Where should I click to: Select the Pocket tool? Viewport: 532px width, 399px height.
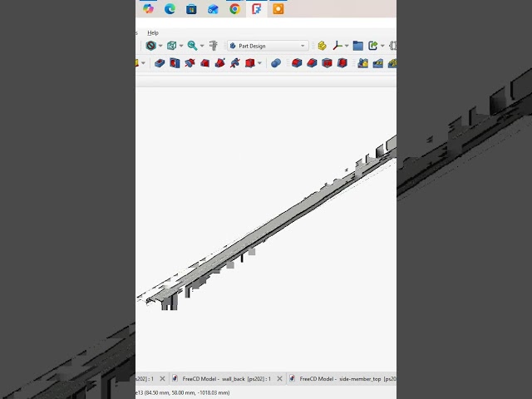[x=160, y=63]
